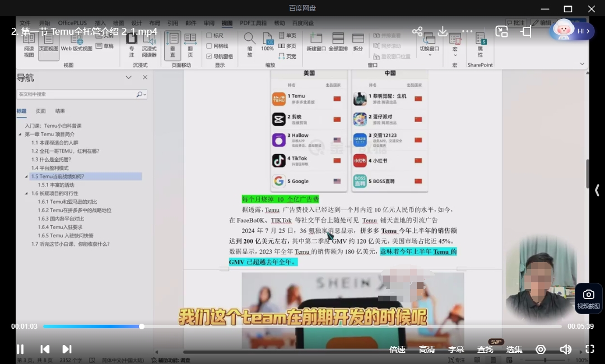Click the share icon in player header
The height and width of the screenshot is (364, 605).
point(417,31)
